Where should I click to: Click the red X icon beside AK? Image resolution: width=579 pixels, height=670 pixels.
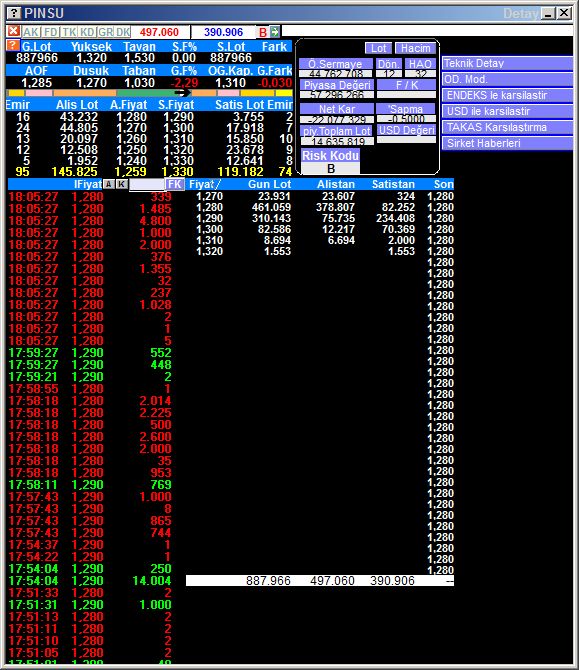(x=14, y=31)
